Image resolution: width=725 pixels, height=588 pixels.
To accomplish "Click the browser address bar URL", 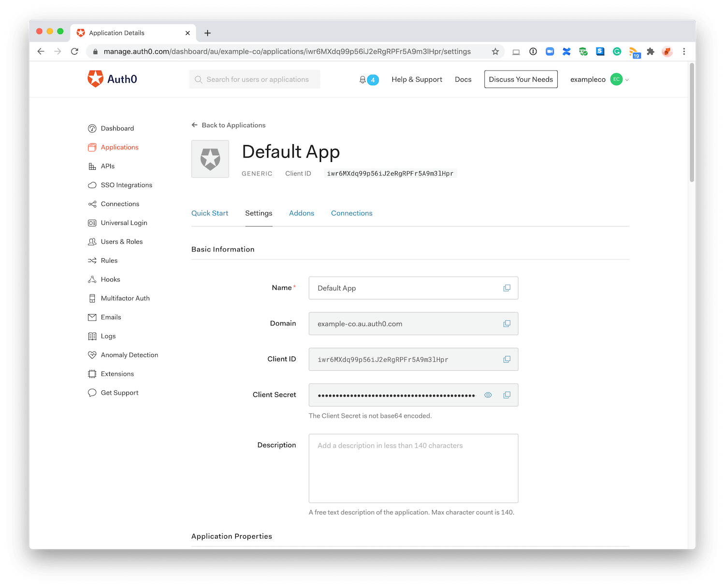I will pos(287,52).
